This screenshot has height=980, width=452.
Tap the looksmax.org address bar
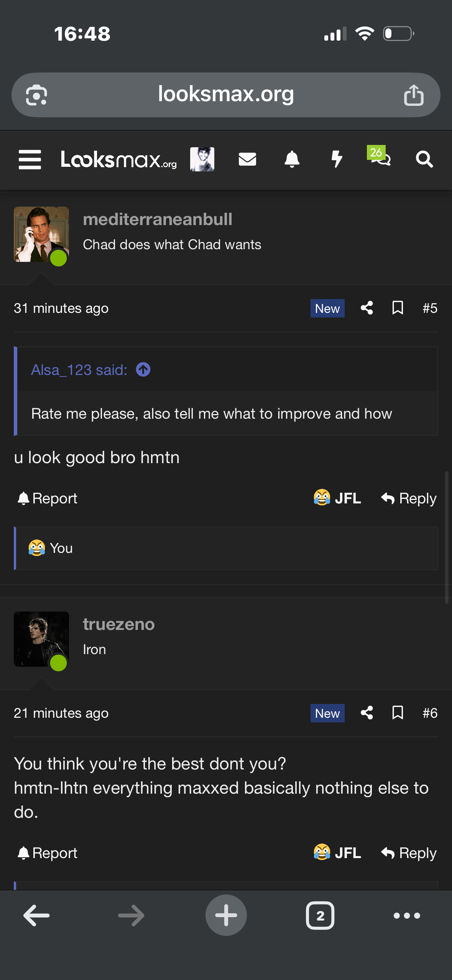(x=226, y=94)
